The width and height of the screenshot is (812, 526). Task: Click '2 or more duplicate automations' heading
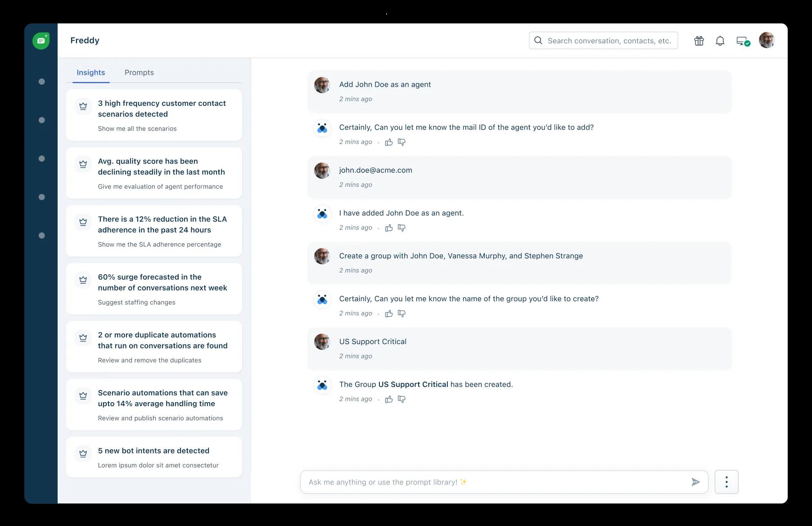(162, 340)
